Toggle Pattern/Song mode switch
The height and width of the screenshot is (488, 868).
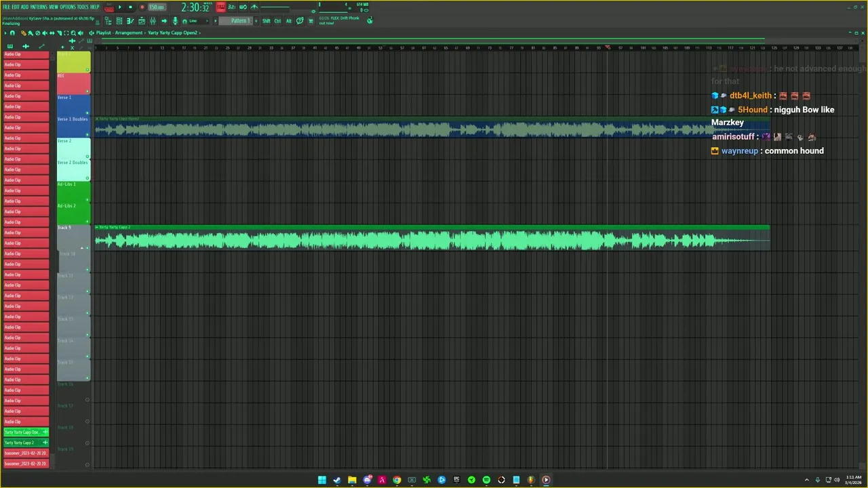[108, 7]
